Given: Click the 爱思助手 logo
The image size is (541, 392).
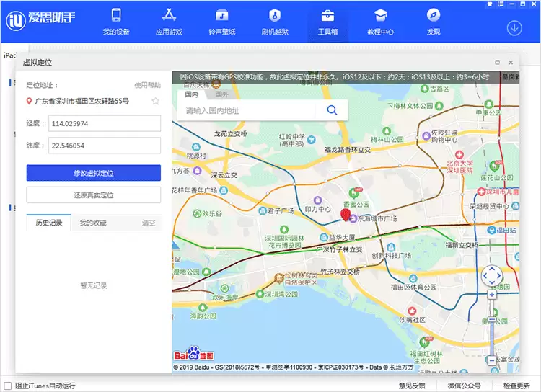Looking at the screenshot, I should pos(40,19).
